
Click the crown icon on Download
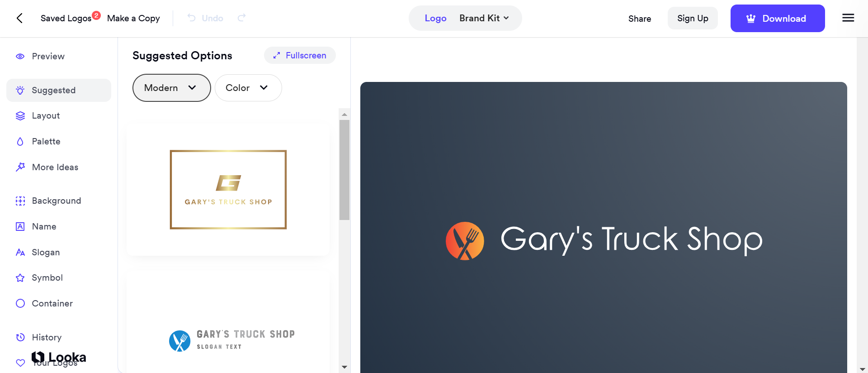[x=751, y=19]
